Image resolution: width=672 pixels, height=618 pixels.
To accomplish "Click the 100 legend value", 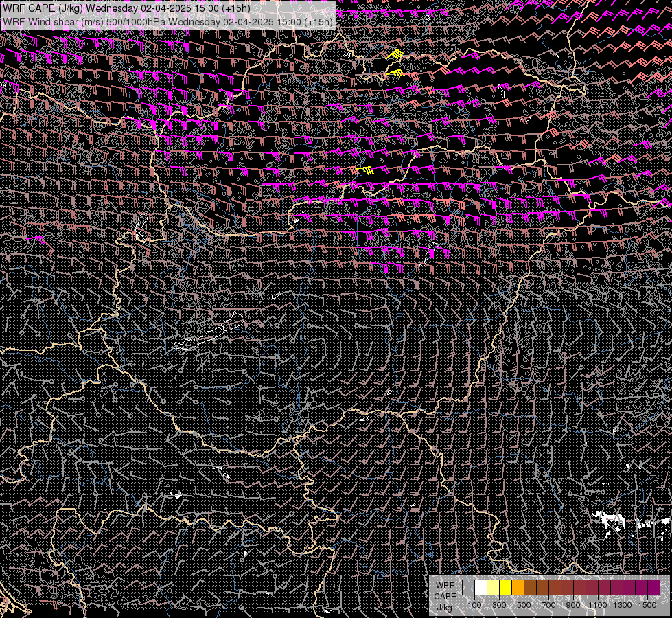I will tap(474, 605).
